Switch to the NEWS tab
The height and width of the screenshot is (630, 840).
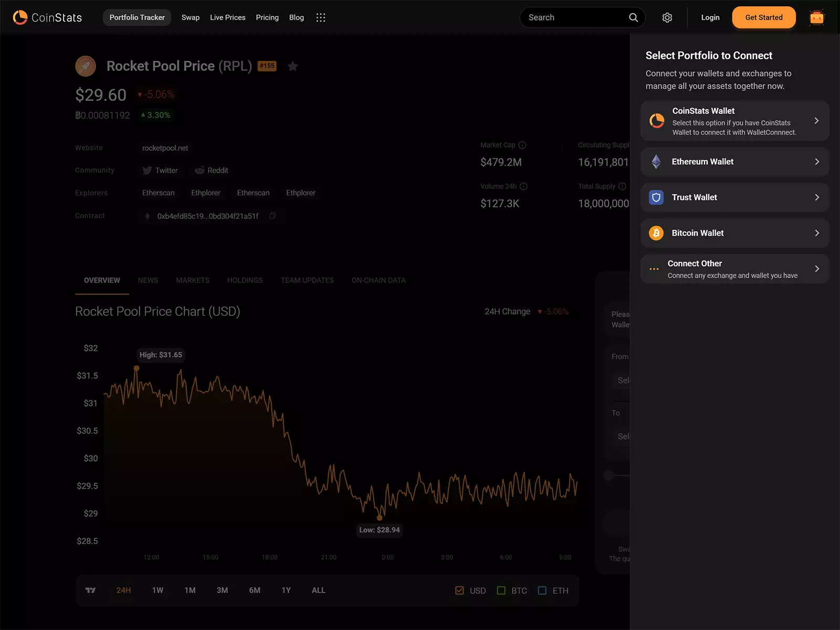coord(148,280)
